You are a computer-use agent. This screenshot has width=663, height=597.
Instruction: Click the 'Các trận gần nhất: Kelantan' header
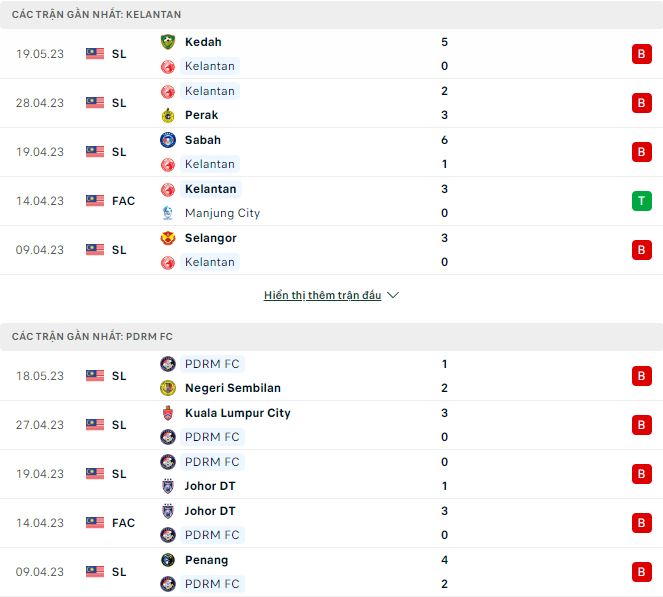(x=97, y=15)
